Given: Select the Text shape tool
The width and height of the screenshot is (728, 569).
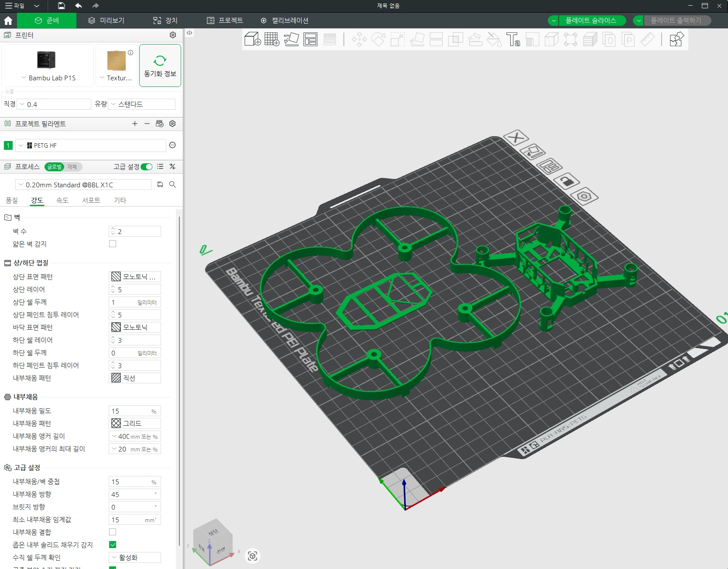Looking at the screenshot, I should click(x=513, y=39).
